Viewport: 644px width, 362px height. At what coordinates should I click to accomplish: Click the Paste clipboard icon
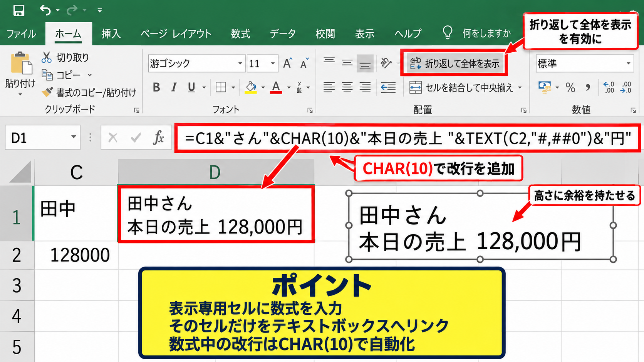tap(21, 63)
